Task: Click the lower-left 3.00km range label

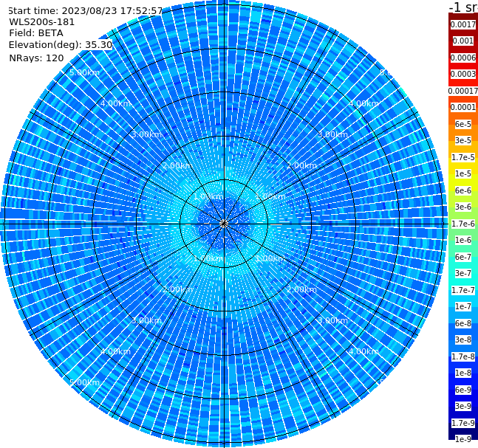Action: pos(146,320)
